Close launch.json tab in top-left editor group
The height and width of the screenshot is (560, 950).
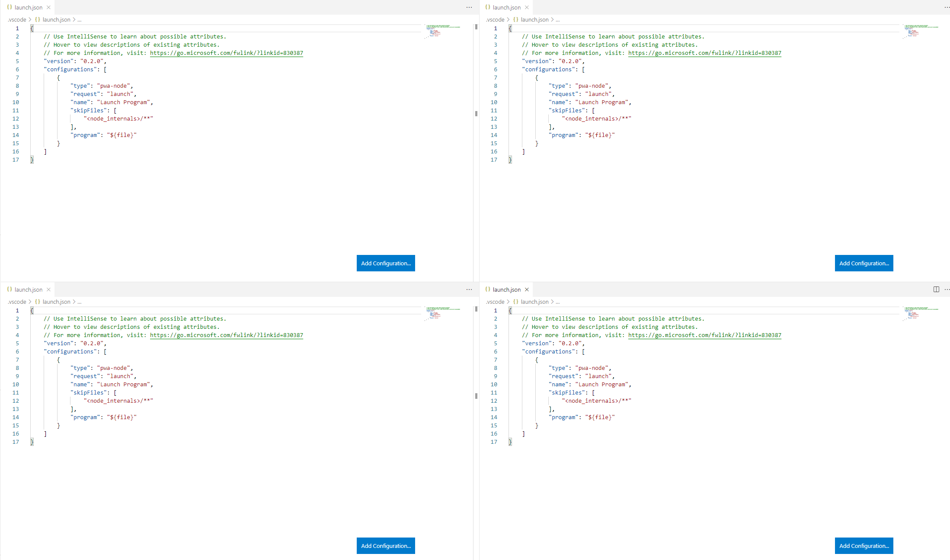point(48,7)
